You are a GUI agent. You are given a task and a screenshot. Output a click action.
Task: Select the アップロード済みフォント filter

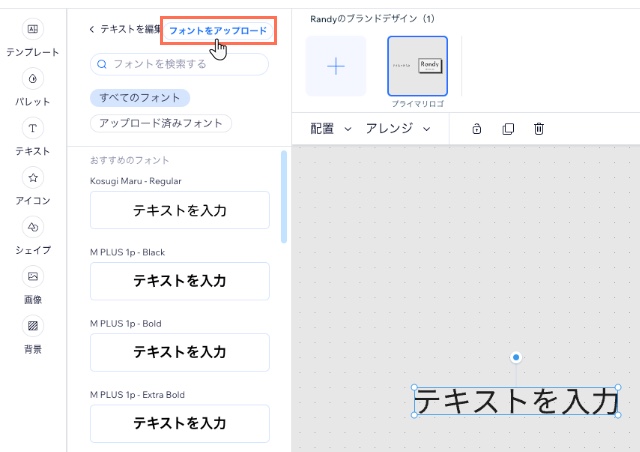[x=161, y=123]
